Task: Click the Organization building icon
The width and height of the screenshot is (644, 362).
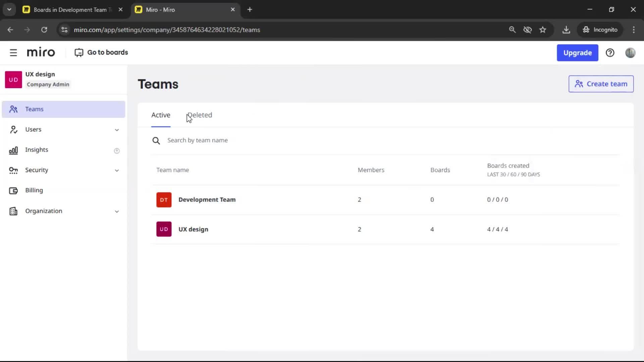Action: pos(13,211)
